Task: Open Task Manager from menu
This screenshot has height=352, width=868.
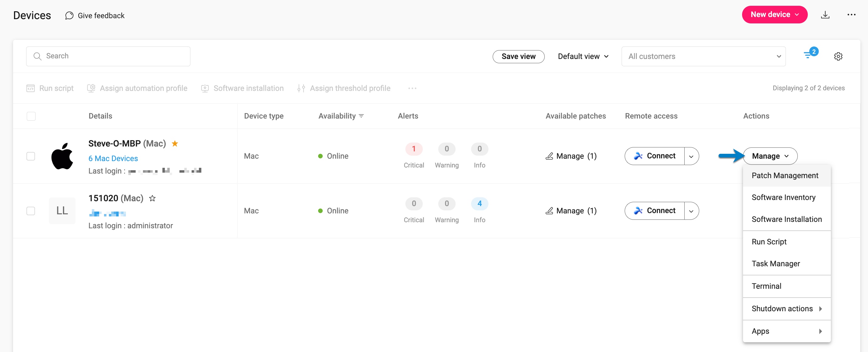Action: click(x=786, y=264)
